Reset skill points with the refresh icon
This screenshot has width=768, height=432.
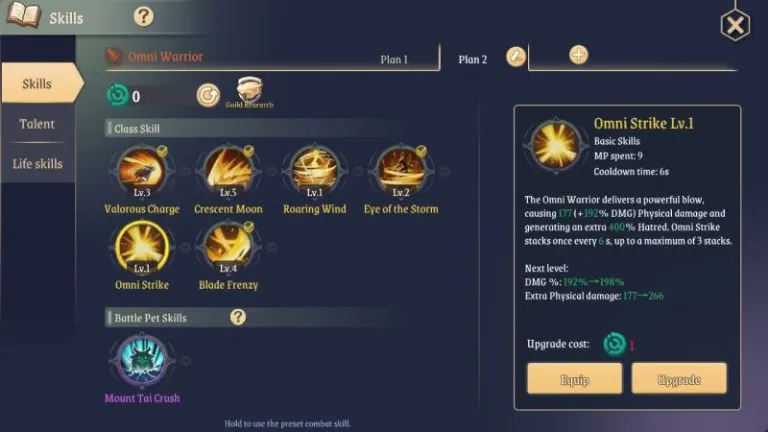tap(208, 95)
